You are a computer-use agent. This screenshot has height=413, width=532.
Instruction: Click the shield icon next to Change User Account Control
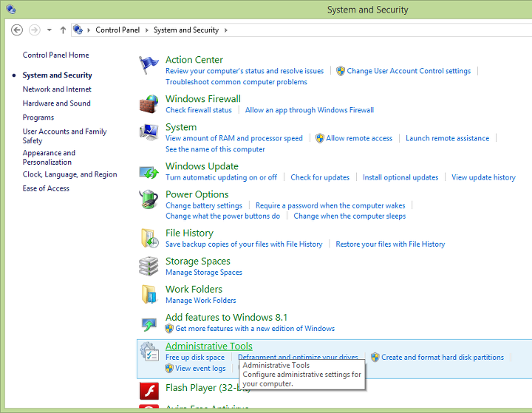[341, 71]
